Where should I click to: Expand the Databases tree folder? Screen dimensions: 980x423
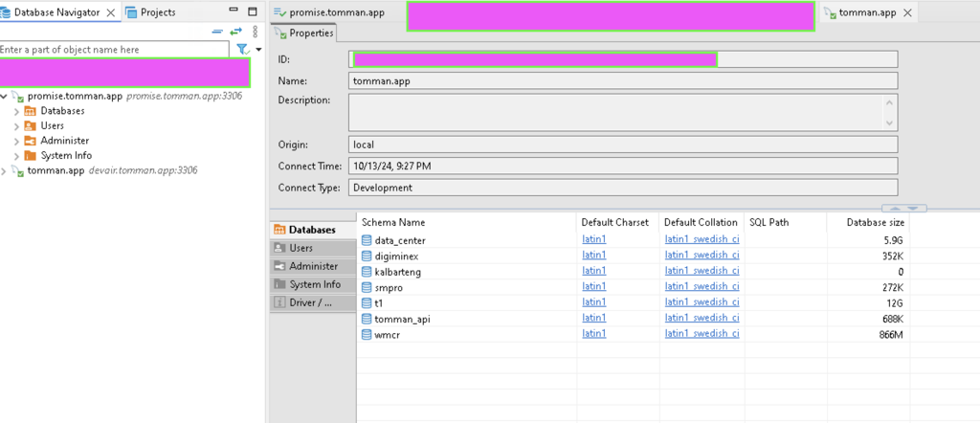click(x=16, y=111)
